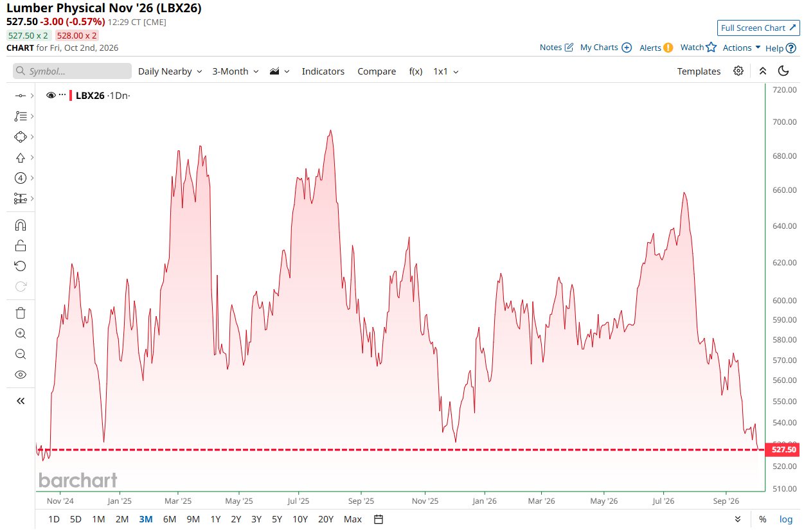
Task: Collapse the left drawing toolbar
Action: click(20, 401)
